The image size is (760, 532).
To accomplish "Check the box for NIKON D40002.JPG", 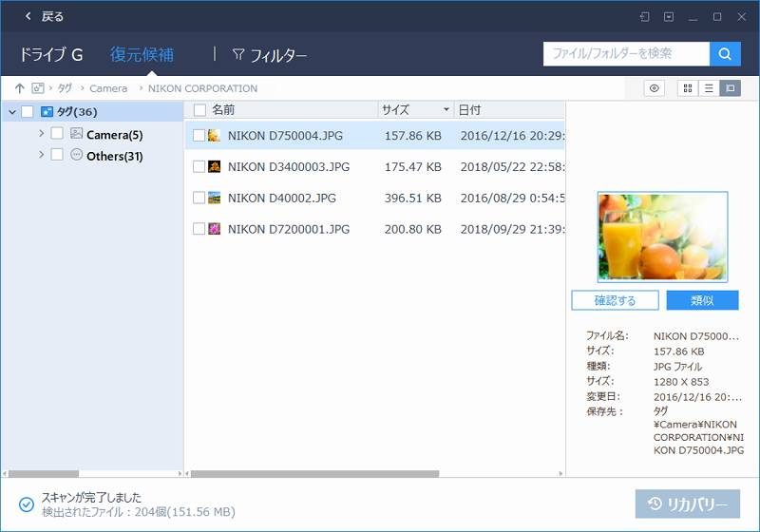I will tap(199, 198).
